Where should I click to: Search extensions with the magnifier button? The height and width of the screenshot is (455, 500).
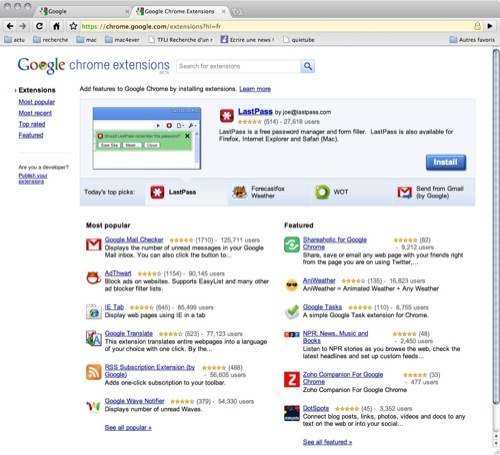308,66
